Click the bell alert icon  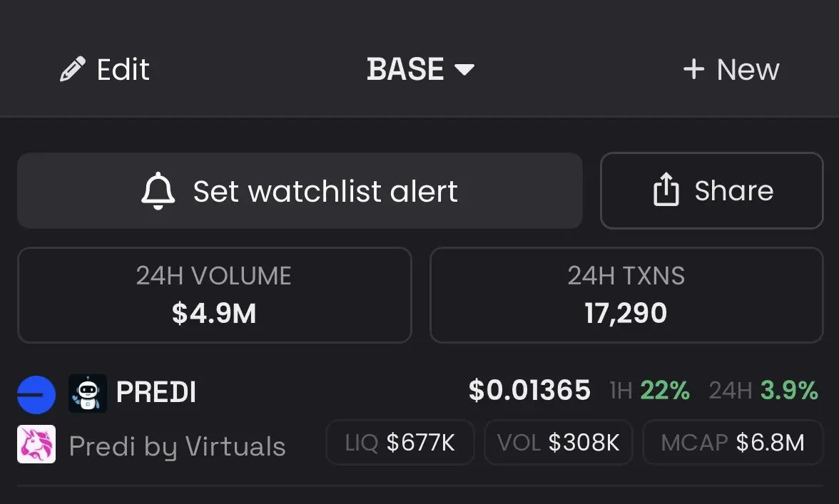pyautogui.click(x=158, y=191)
